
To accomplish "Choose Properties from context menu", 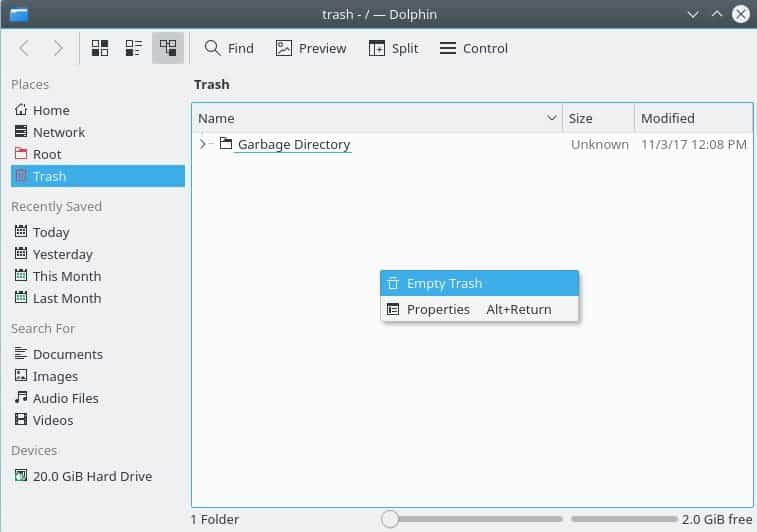I will [479, 309].
